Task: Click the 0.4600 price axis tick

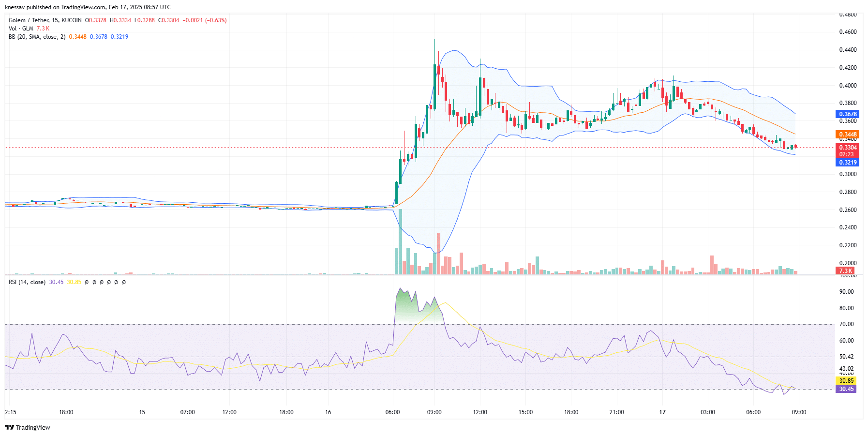Action: pyautogui.click(x=848, y=32)
